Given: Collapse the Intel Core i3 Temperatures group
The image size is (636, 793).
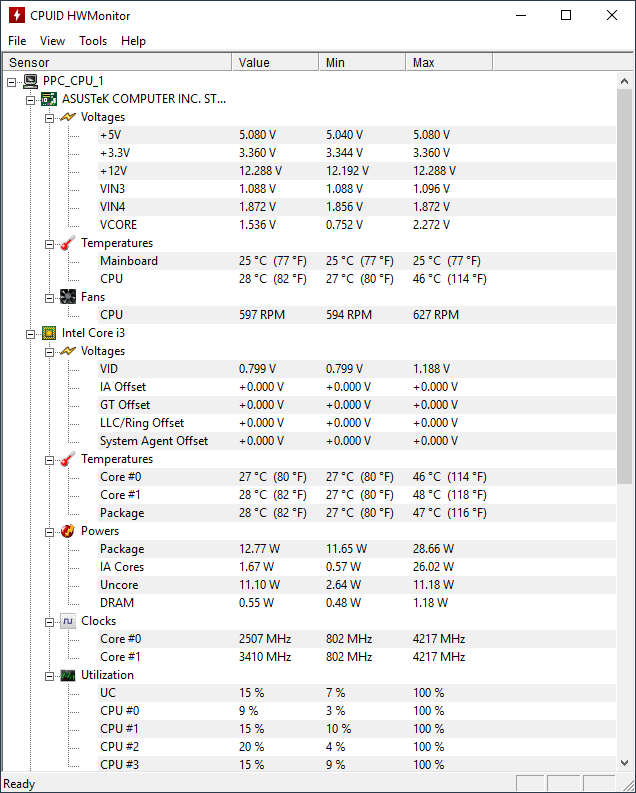Looking at the screenshot, I should 50,460.
